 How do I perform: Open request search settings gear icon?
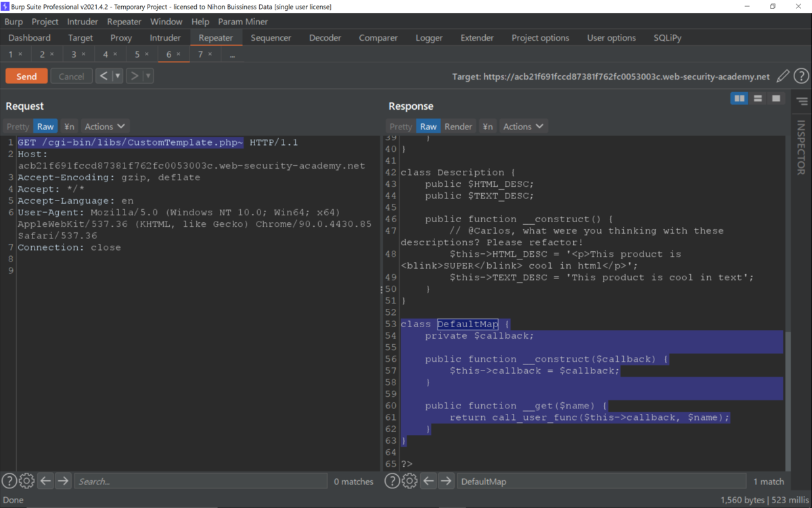tap(26, 481)
